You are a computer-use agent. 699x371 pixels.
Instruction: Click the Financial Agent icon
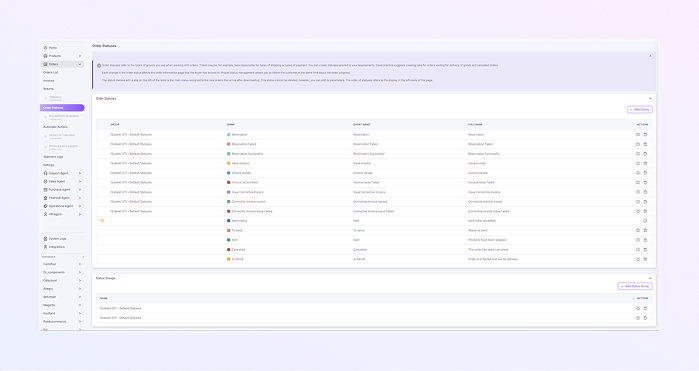click(x=45, y=198)
